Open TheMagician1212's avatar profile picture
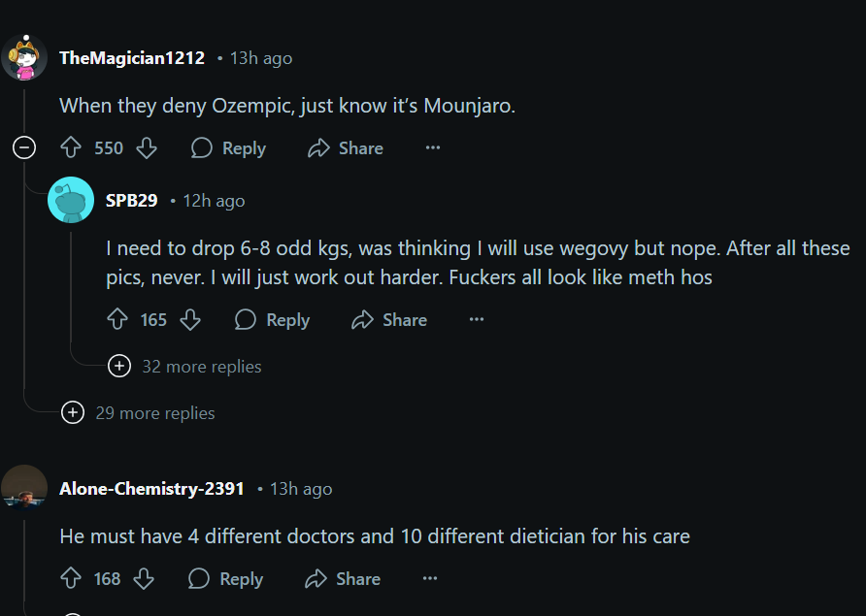 coord(24,59)
